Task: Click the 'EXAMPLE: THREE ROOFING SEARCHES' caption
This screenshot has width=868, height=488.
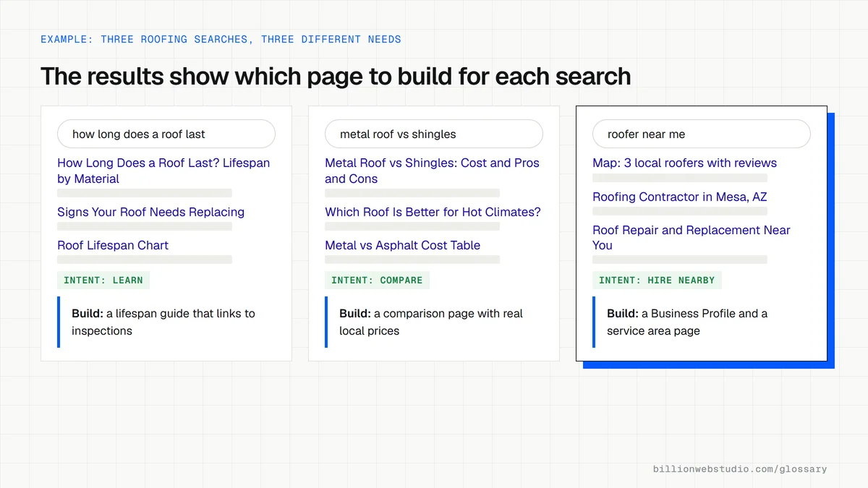Action: click(x=221, y=39)
